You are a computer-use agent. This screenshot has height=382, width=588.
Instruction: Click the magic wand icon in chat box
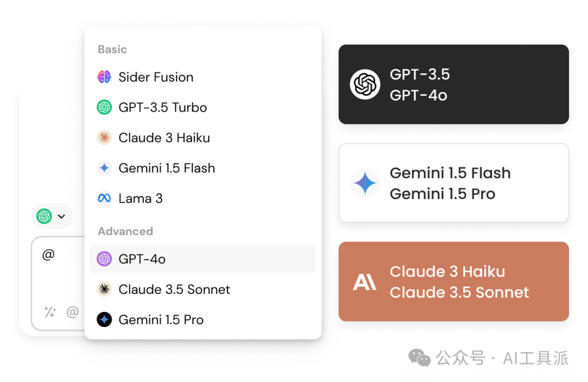pos(50,312)
